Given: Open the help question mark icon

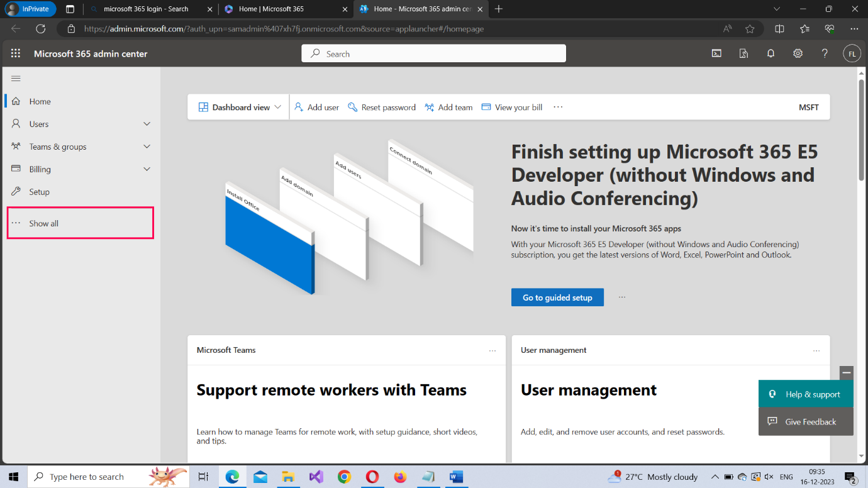Looking at the screenshot, I should coord(825,53).
